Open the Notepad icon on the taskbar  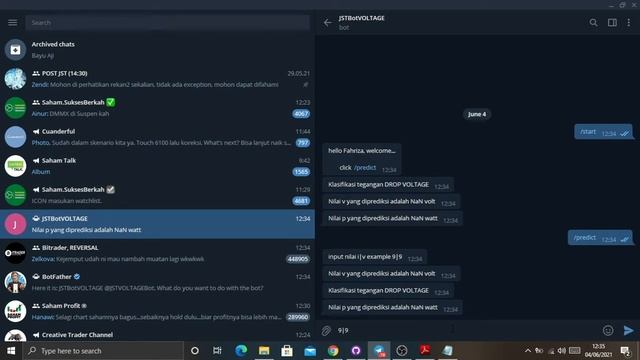448,351
